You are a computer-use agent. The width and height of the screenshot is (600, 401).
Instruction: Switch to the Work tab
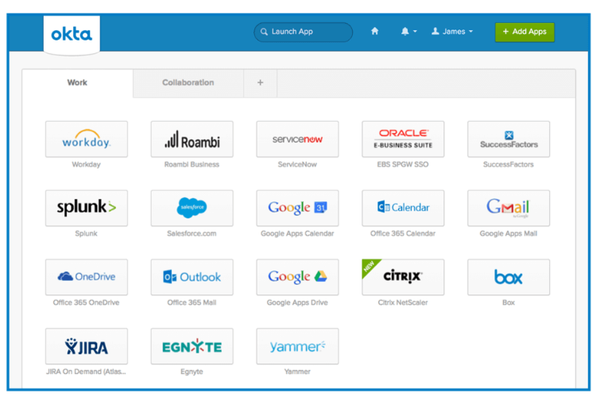pos(77,83)
